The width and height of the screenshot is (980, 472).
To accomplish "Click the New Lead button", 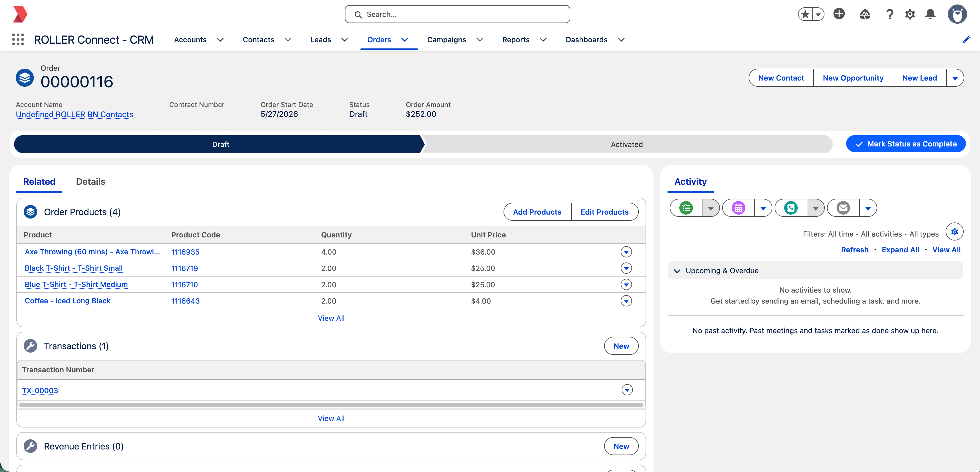I will click(919, 78).
